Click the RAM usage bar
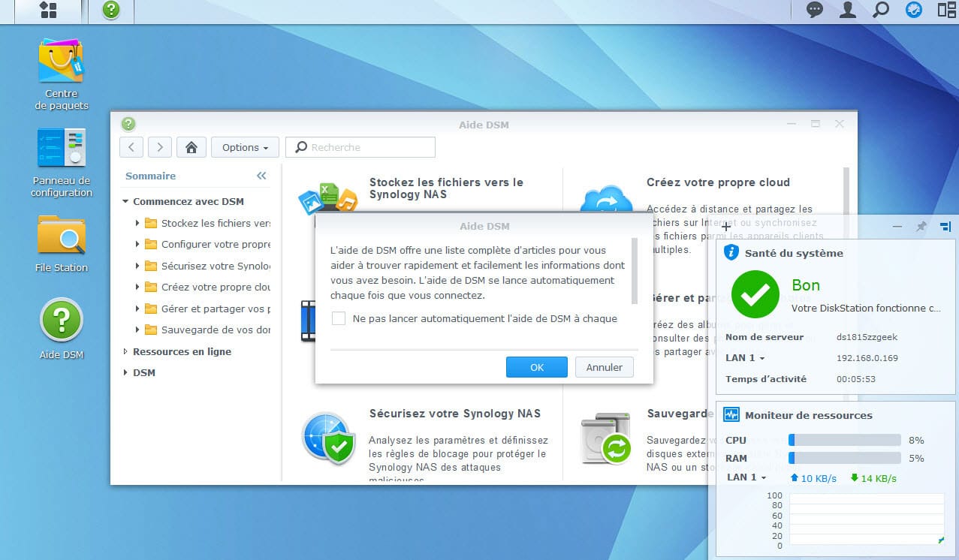The width and height of the screenshot is (959, 560). 845,459
